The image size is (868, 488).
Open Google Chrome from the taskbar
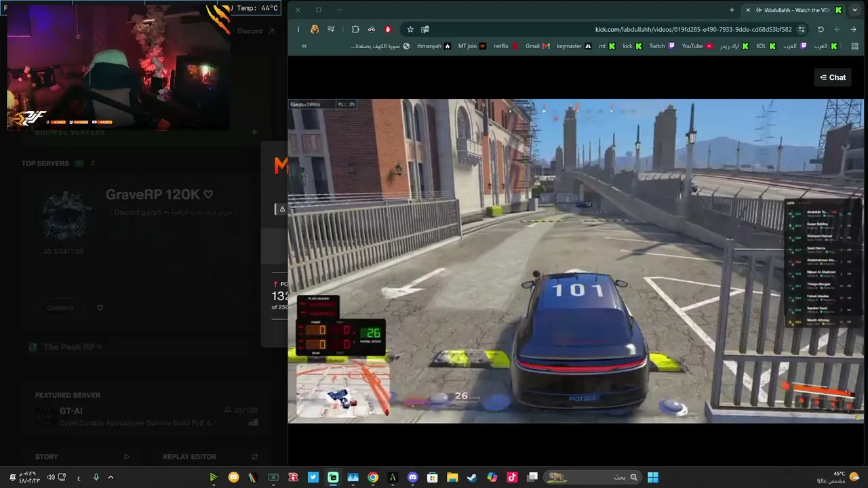[372, 477]
